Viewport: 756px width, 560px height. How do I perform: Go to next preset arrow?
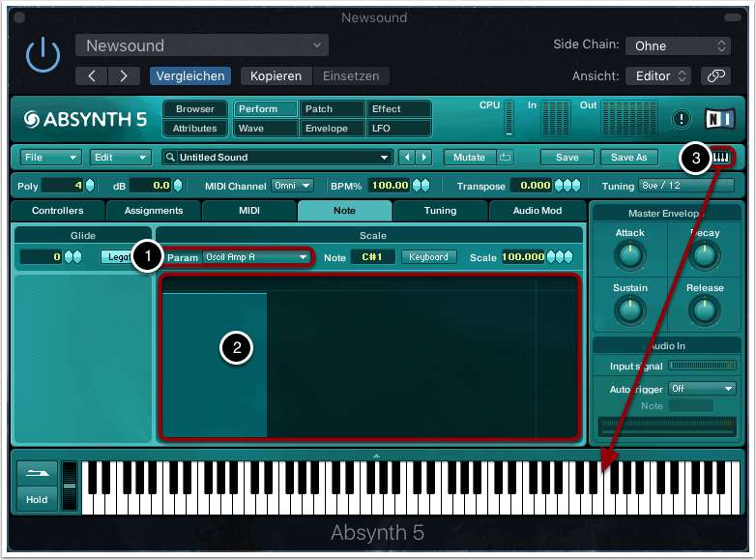(x=123, y=75)
